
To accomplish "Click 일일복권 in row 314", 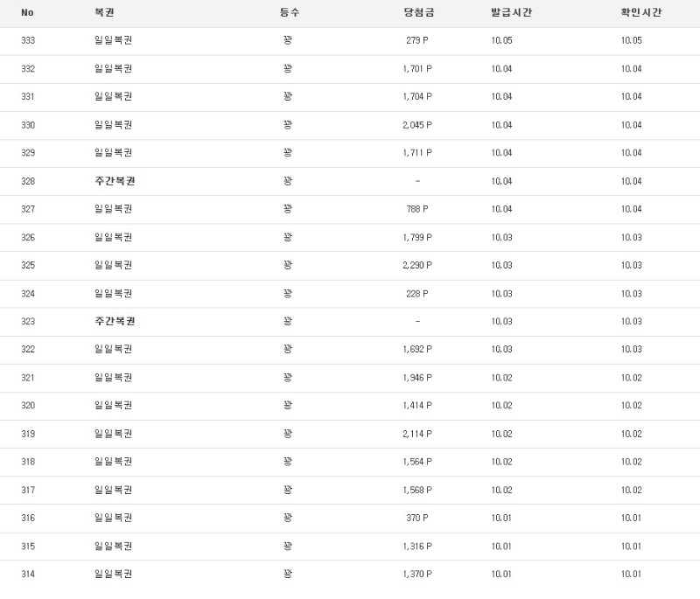I will pyautogui.click(x=113, y=574).
